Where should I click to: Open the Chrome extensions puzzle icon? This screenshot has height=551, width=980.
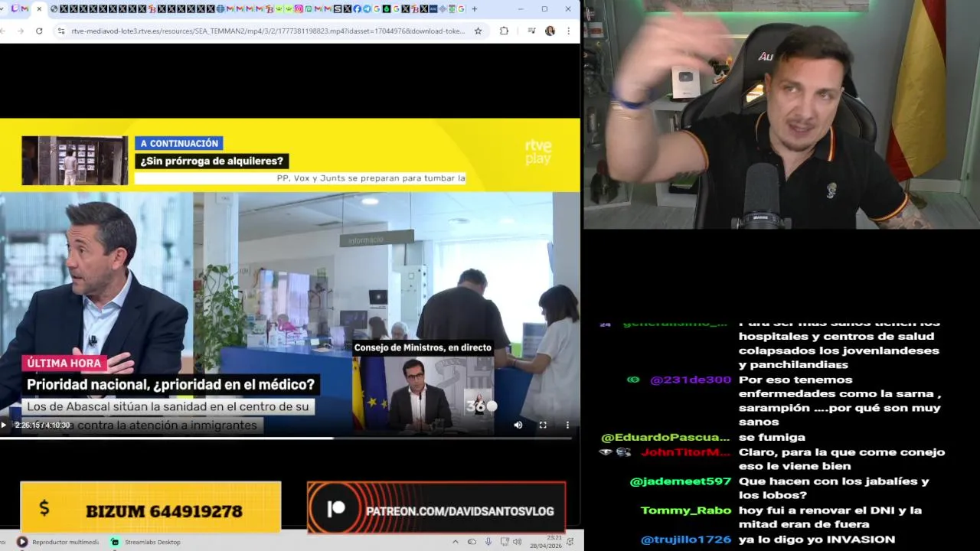click(x=504, y=31)
